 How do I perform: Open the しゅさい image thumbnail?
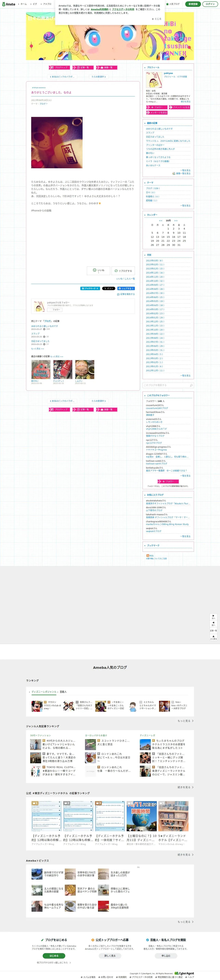click(84, 369)
